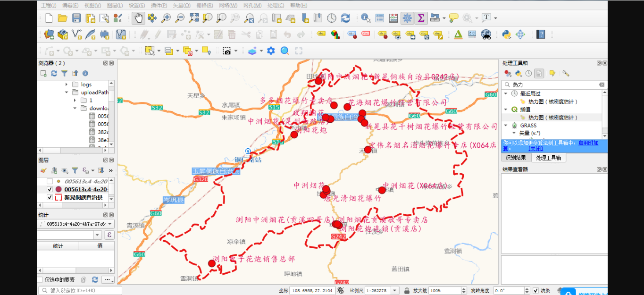
Task: Collapse the GRASS toolbox group
Action: 506,125
